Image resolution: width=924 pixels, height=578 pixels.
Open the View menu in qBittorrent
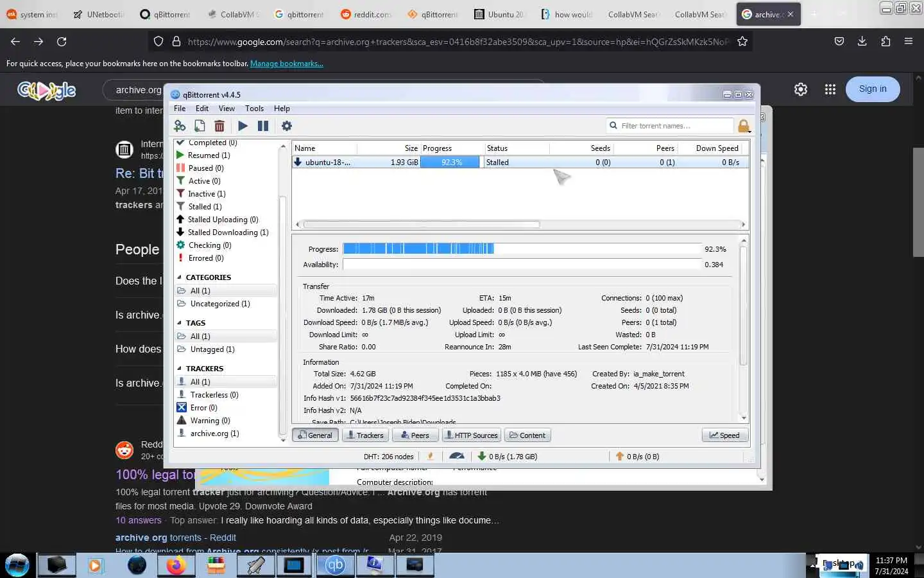coord(227,109)
